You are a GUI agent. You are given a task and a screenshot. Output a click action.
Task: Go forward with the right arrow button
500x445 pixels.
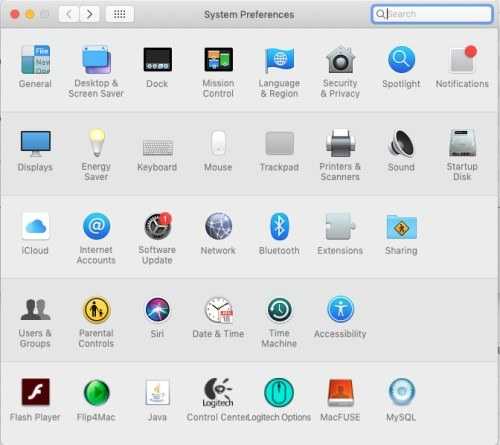(89, 14)
